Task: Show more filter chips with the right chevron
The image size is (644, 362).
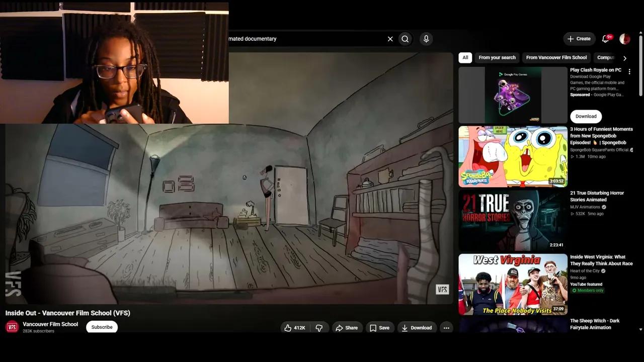Action: tap(625, 58)
